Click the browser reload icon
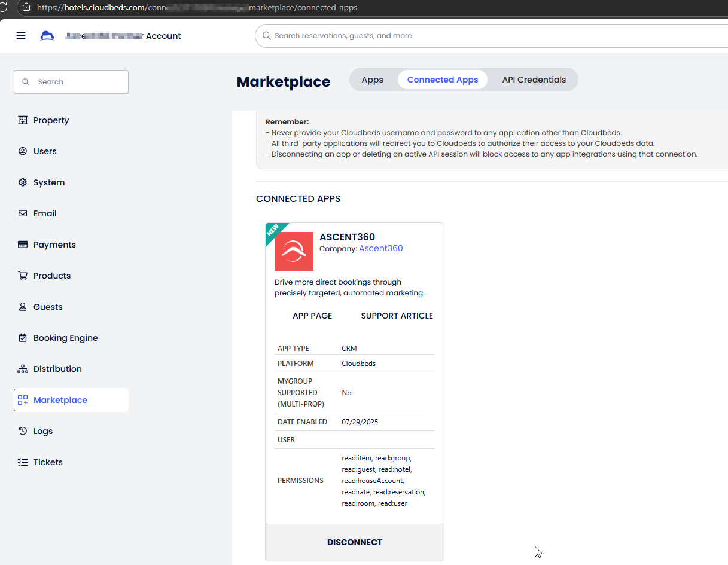728x565 pixels. 3,8
